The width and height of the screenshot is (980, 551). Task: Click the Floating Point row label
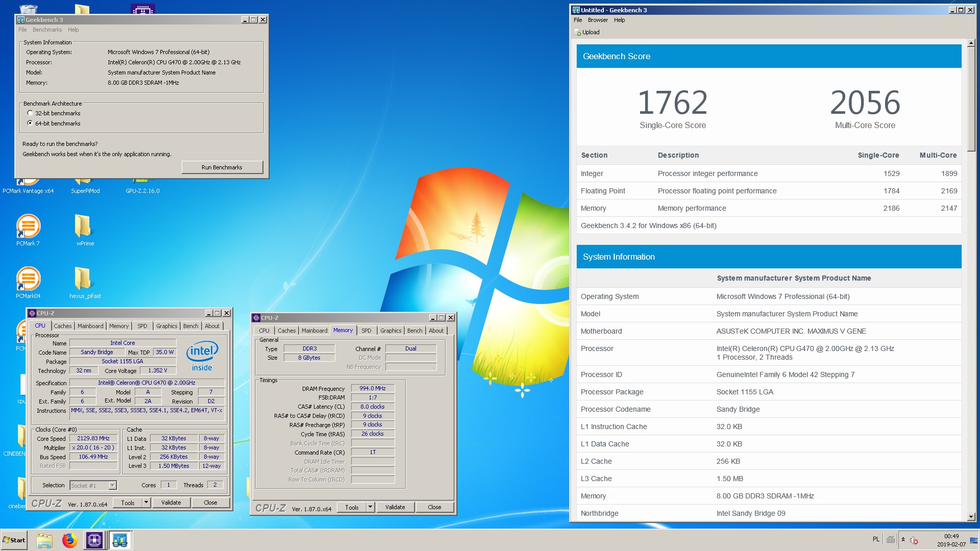[x=602, y=191]
